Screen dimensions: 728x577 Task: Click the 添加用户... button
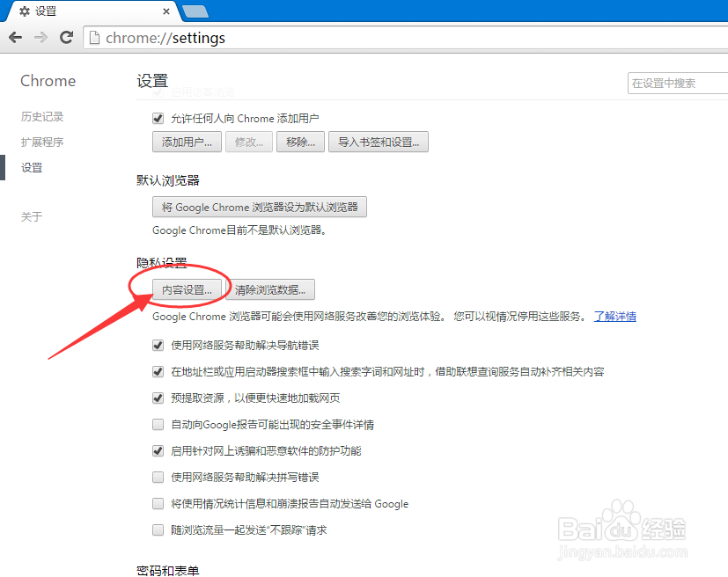pyautogui.click(x=187, y=142)
